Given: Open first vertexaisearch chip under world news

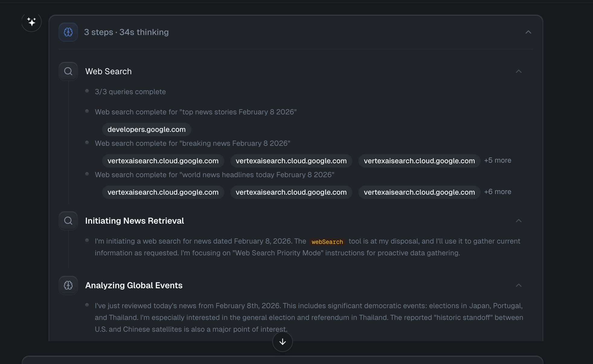Looking at the screenshot, I should click(163, 192).
